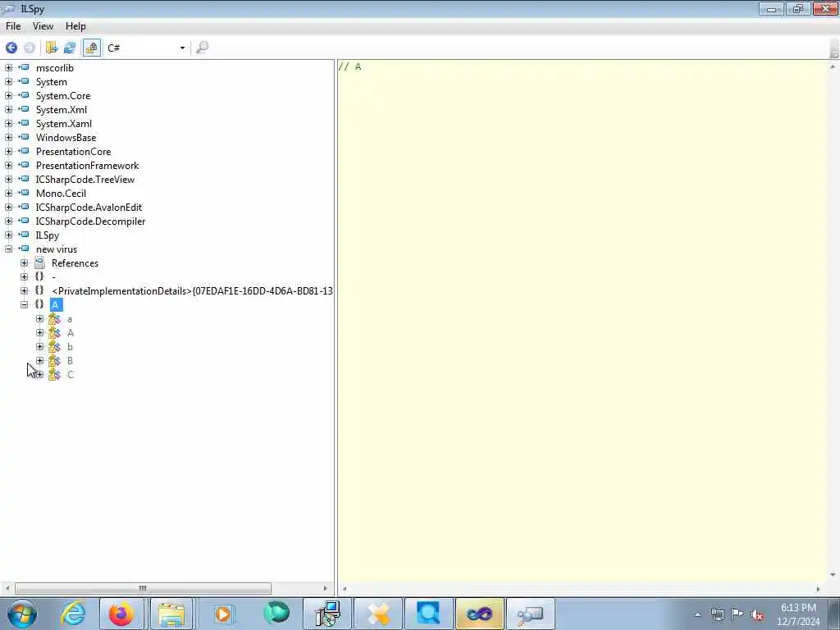Collapse the new virus assembly node

8,249
